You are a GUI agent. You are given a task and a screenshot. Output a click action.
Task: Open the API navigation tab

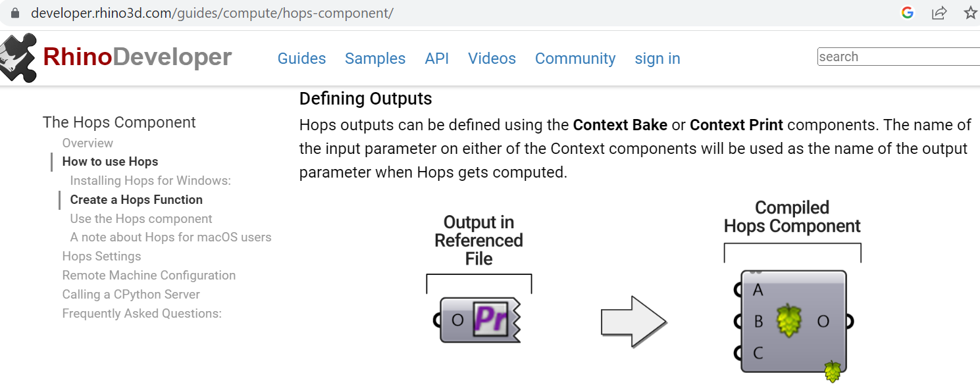click(437, 59)
